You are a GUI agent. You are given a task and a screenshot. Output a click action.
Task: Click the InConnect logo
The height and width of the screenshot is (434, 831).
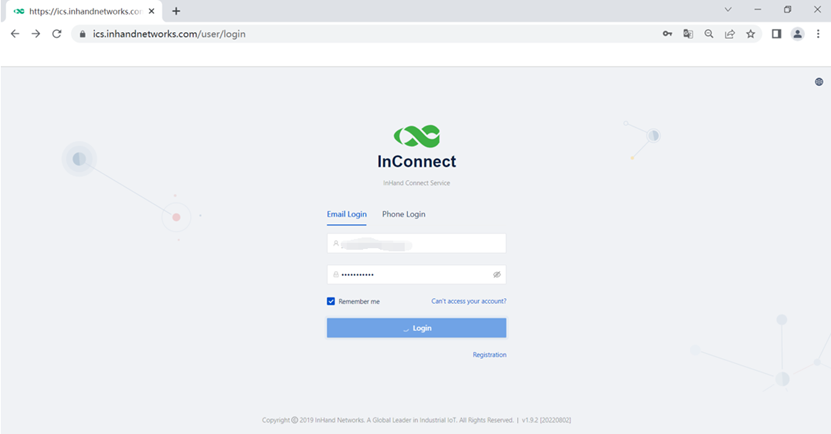tap(417, 136)
